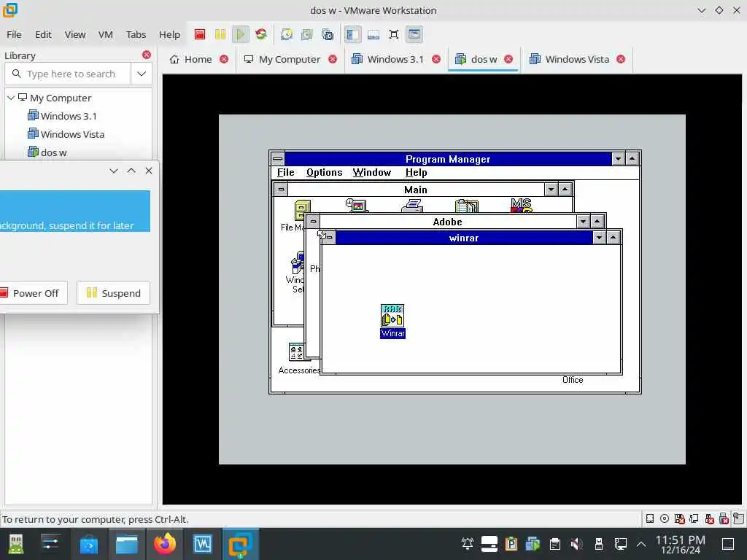Screen dimensions: 747x560
Task: Click the muted volume tray icon
Action: 576,544
